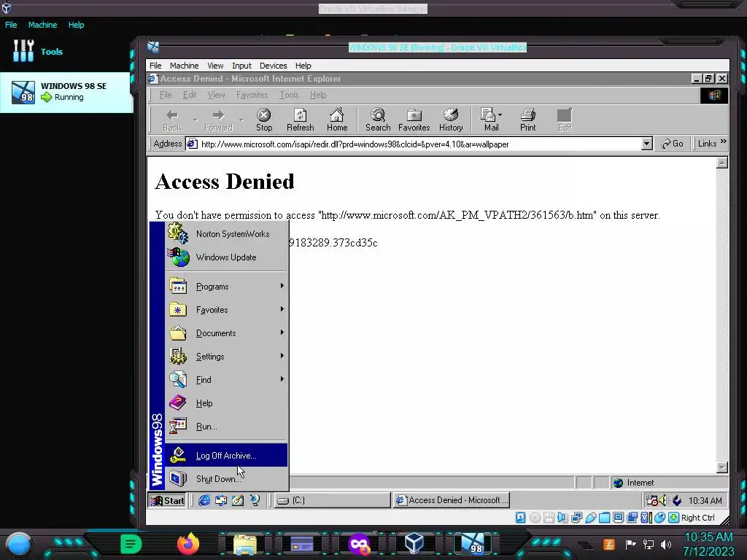
Task: Click Show Desktop quick launch icon
Action: pos(238,500)
